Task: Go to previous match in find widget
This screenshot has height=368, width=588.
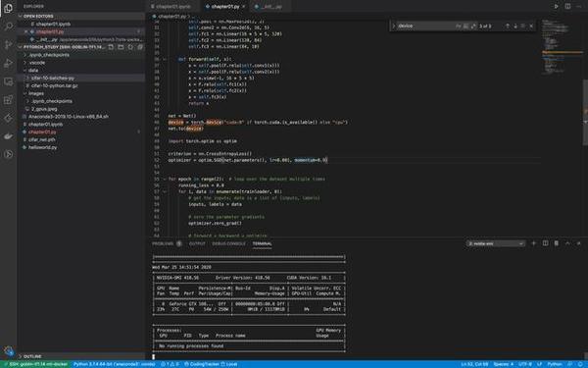Action: [x=508, y=26]
